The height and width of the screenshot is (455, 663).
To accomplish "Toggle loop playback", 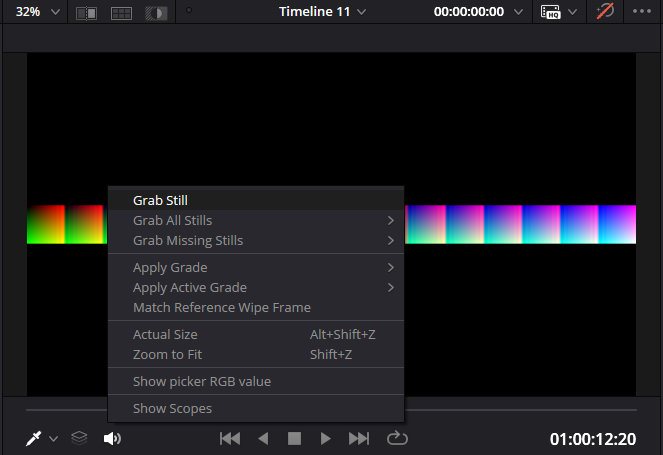I will click(x=397, y=438).
